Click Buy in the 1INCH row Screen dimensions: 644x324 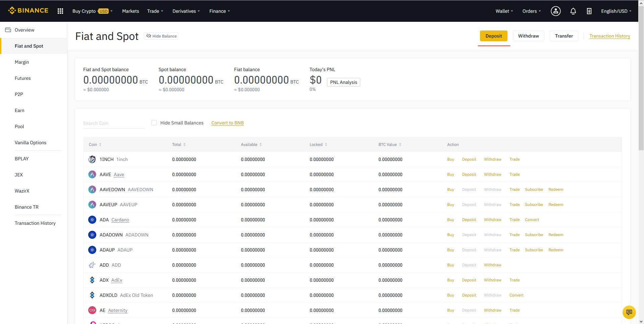tap(450, 159)
